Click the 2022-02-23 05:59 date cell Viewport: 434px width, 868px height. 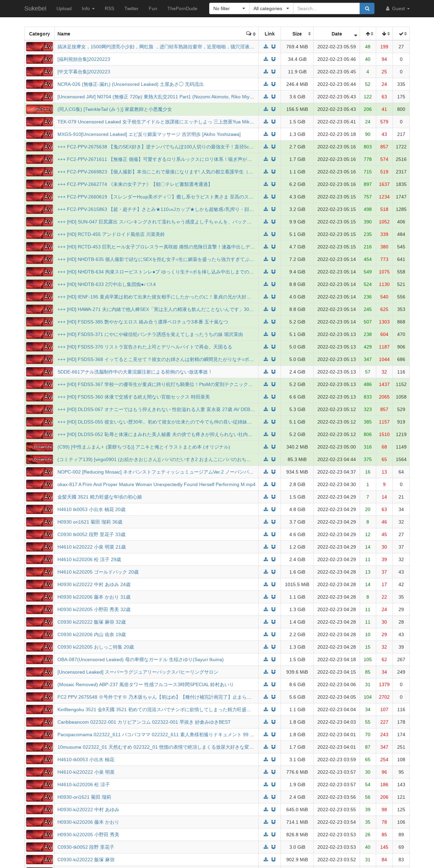click(x=337, y=47)
